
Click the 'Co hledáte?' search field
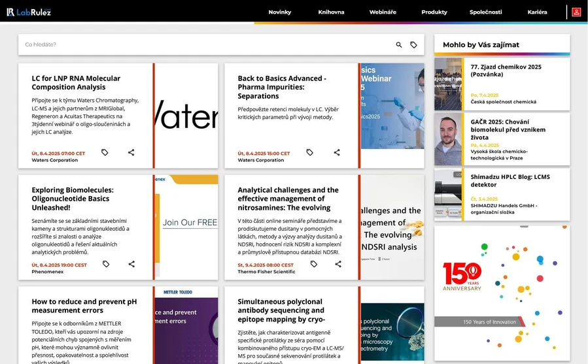[x=206, y=44]
